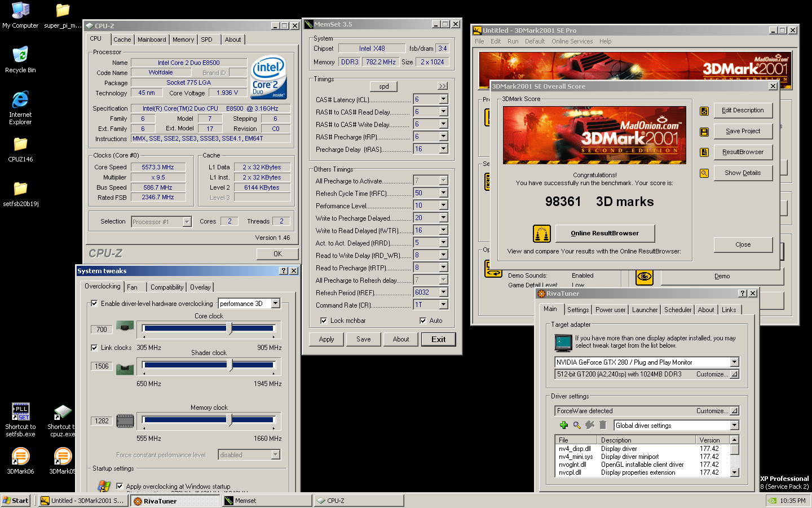Screen dimensions: 812x508
Task: Click the Exit button in MemSet
Action: (439, 339)
